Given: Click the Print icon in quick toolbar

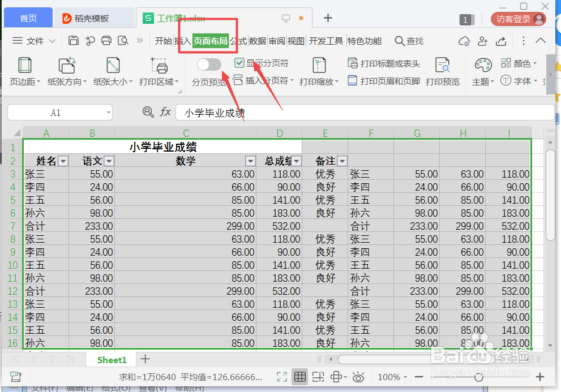Looking at the screenshot, I should pyautogui.click(x=106, y=41).
